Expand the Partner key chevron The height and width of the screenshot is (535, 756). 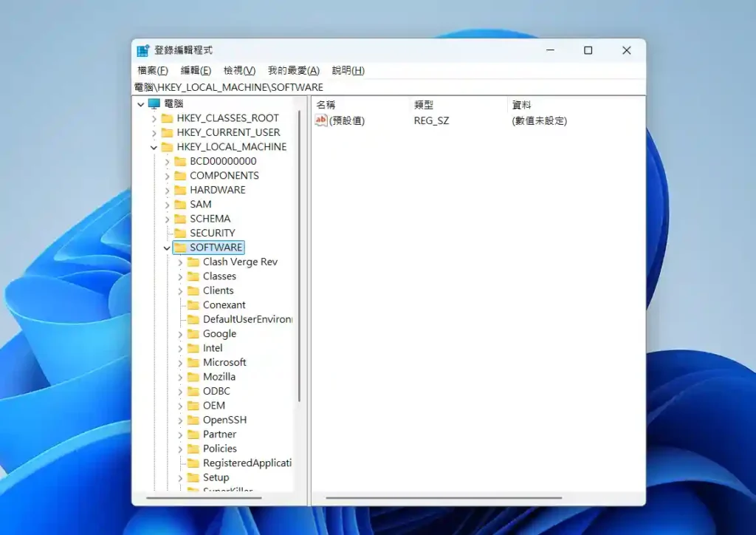180,435
